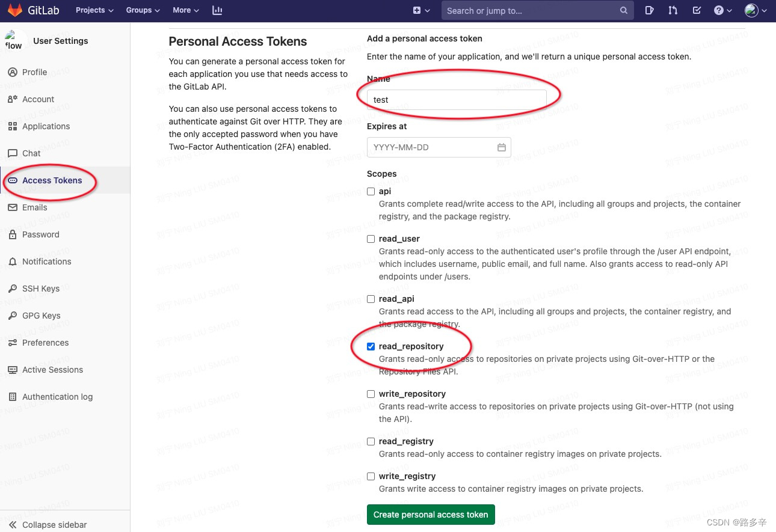Open the merge requests icon
This screenshot has width=776, height=532.
673,10
